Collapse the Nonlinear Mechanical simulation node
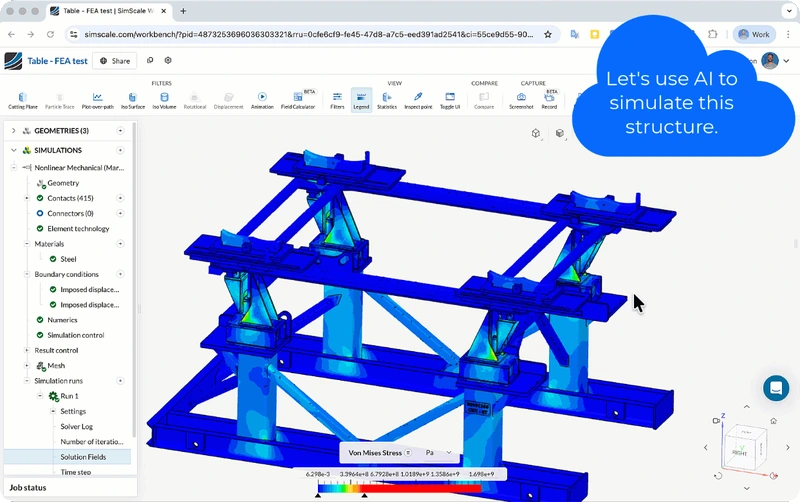This screenshot has width=800, height=502. click(x=14, y=167)
